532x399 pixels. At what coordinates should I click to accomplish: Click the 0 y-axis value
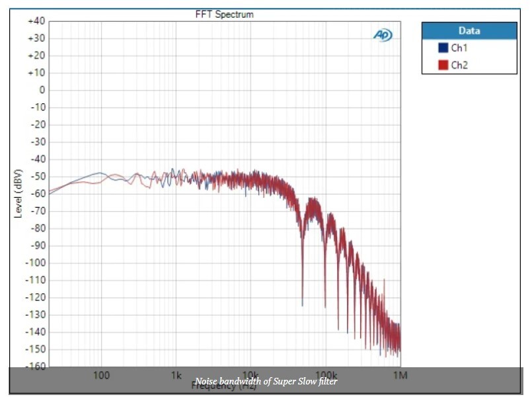coord(42,90)
